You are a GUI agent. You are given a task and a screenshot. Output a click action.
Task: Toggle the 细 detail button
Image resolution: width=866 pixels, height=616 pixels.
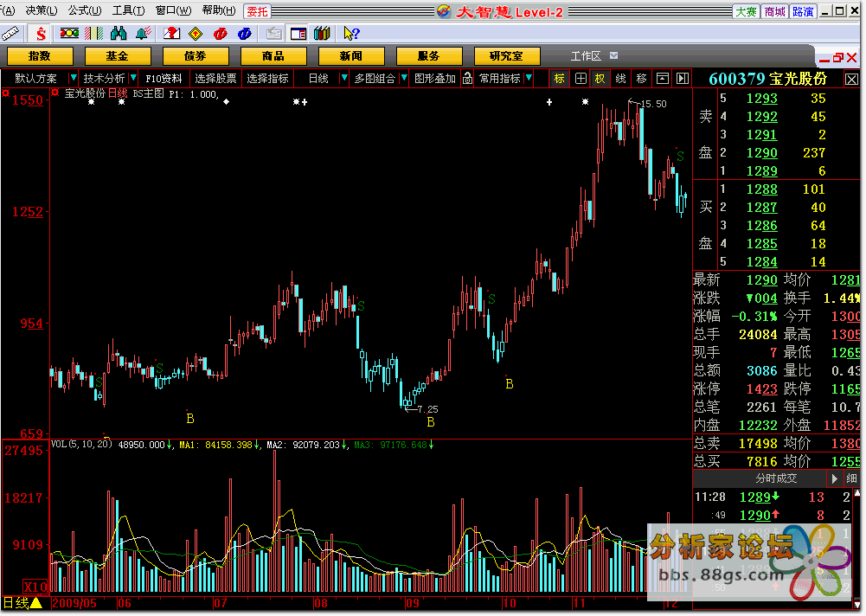pyautogui.click(x=852, y=478)
